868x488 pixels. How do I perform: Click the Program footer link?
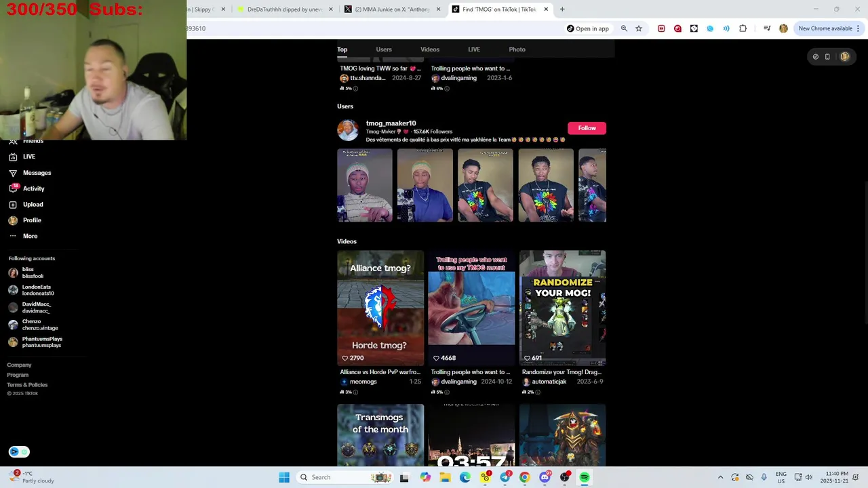point(18,375)
